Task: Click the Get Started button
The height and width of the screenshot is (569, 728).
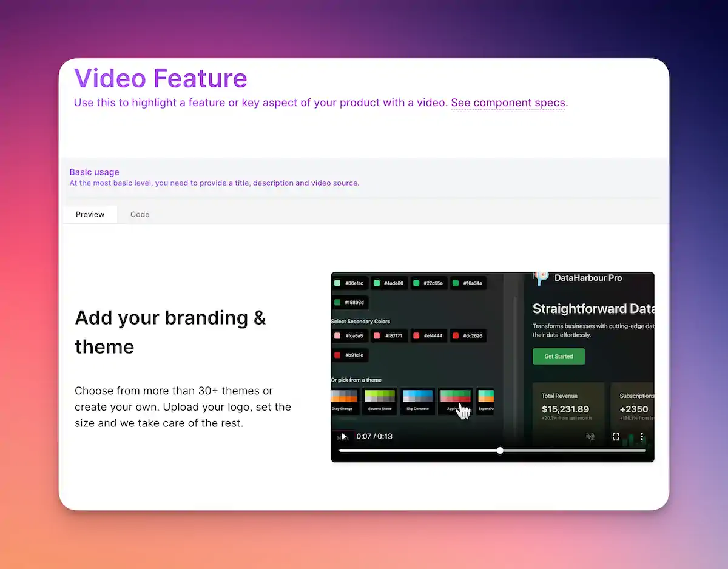Action: 559,356
